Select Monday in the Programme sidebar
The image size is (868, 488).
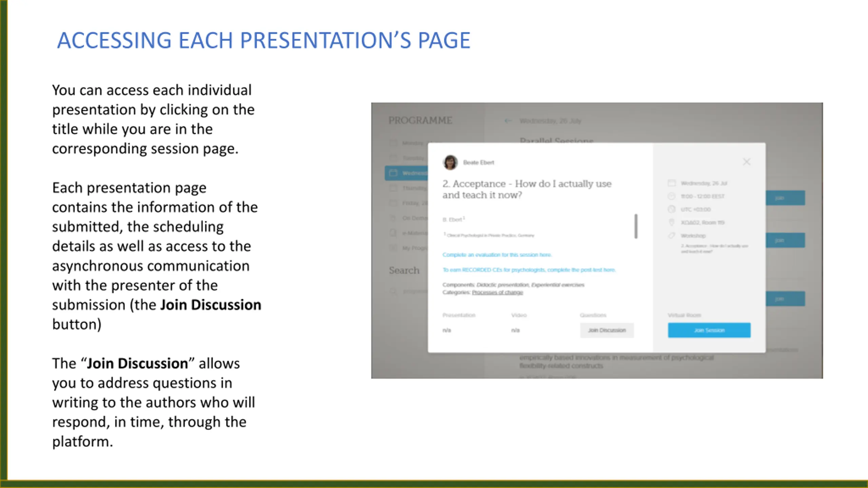(x=408, y=143)
